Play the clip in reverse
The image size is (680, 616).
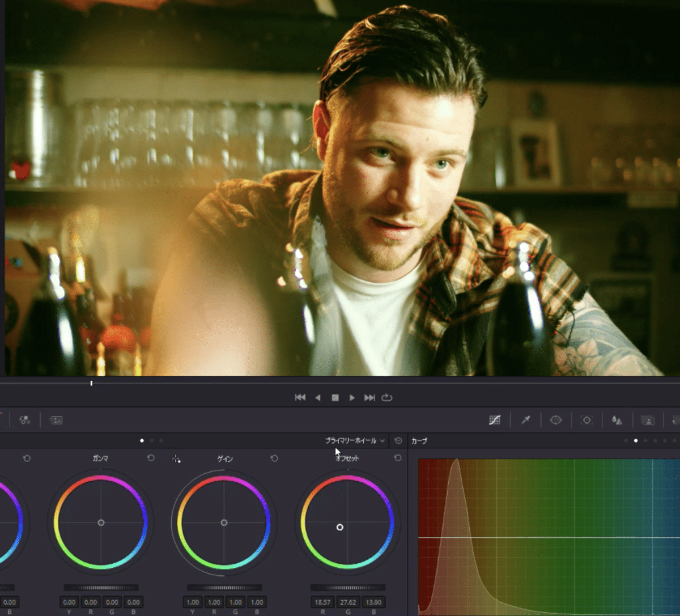pyautogui.click(x=318, y=398)
